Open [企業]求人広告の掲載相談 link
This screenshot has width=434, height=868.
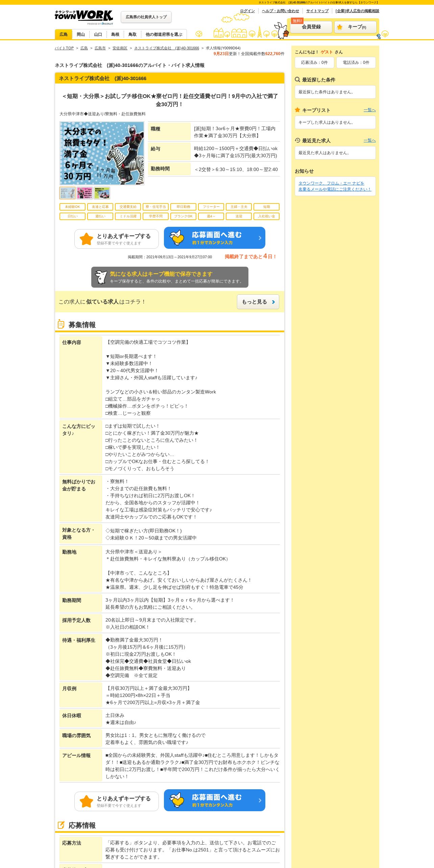[357, 11]
